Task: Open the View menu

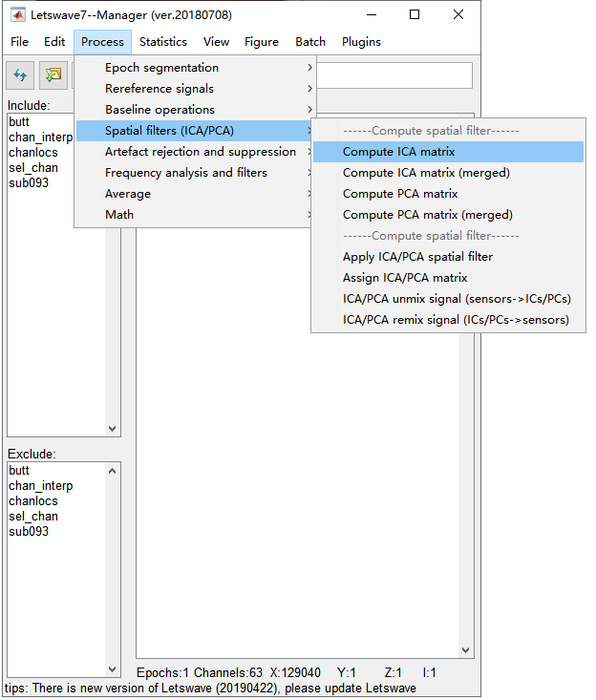Action: 216,42
